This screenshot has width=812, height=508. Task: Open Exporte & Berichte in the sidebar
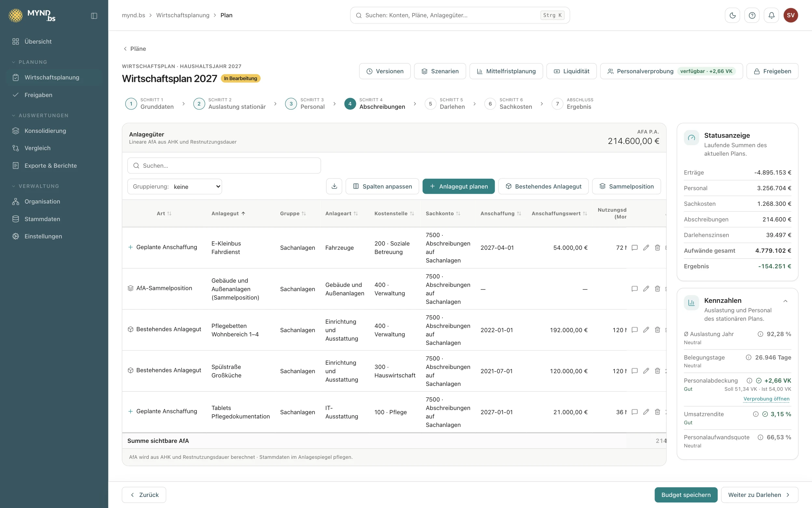54,166
